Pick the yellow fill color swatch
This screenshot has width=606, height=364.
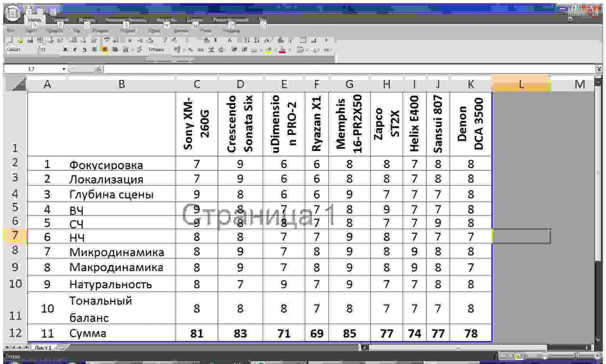coord(269,50)
